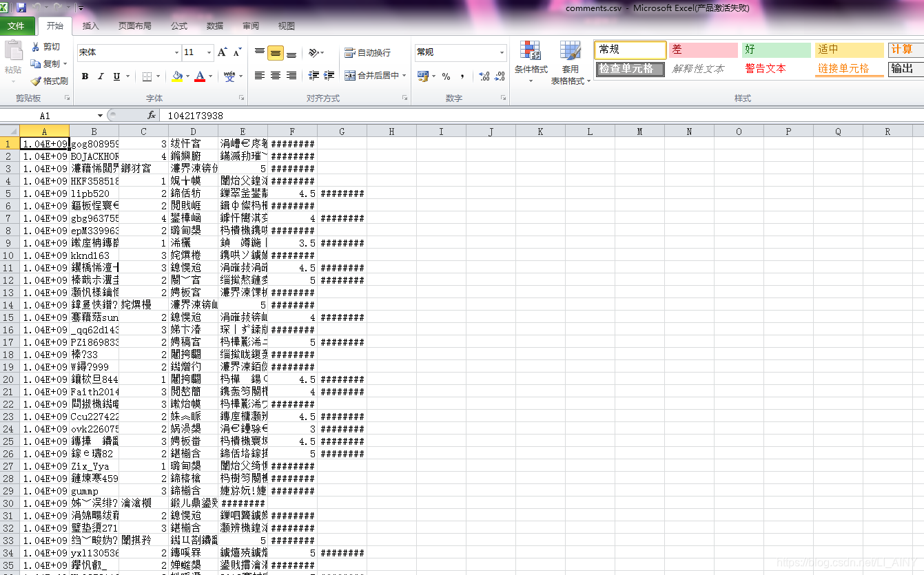This screenshot has width=924, height=575.
Task: Apply the 适中 (Neutral) cell style
Action: coord(850,50)
